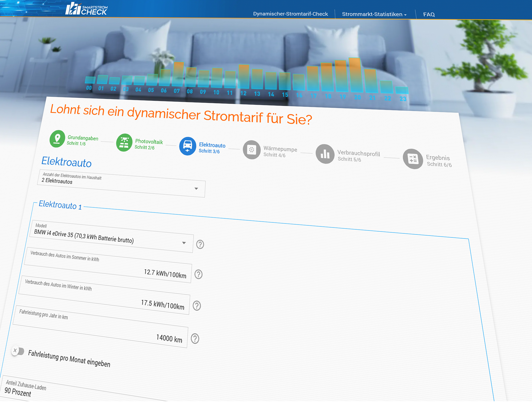This screenshot has width=532, height=402.
Task: Show help for the Modell field
Action: click(200, 244)
